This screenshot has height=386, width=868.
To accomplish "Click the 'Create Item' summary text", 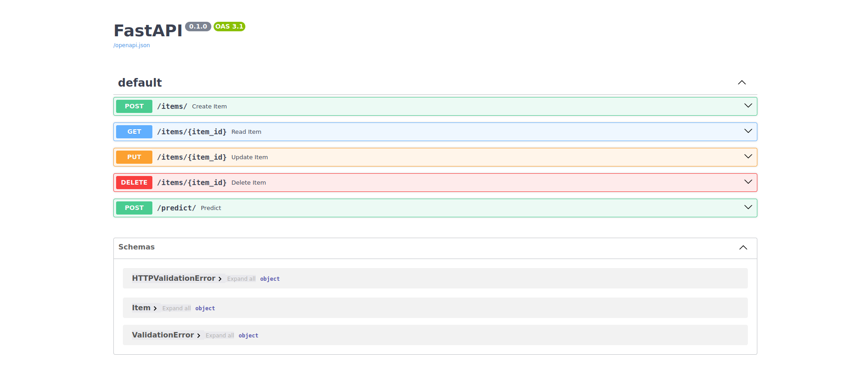I will click(210, 107).
